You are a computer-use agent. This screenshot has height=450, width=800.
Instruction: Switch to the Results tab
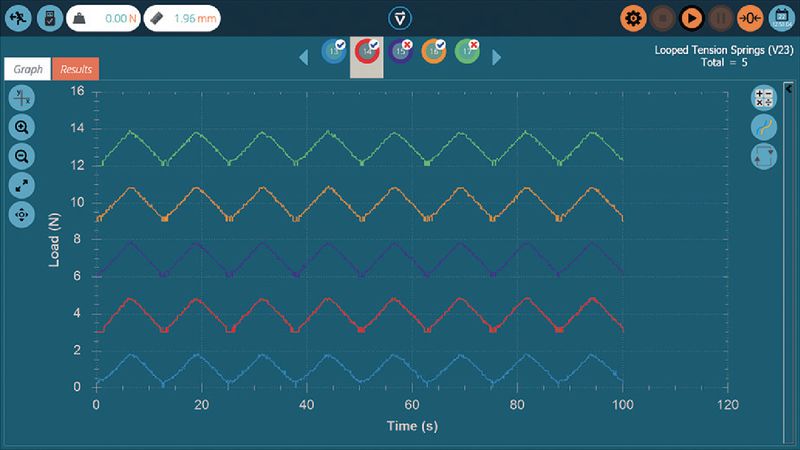[76, 69]
